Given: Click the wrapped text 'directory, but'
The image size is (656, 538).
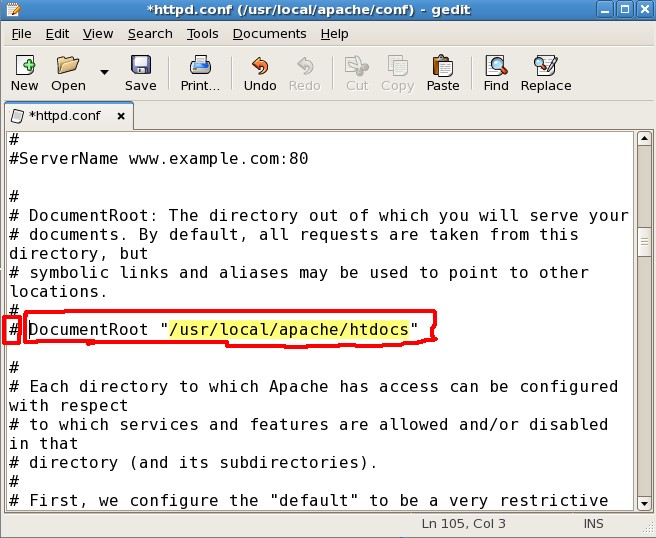Looking at the screenshot, I should [79, 254].
